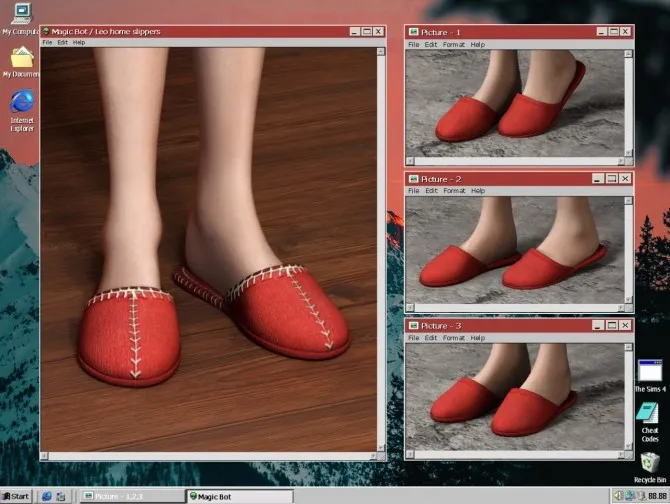Click the Picture - 2 title bar icon
The width and height of the screenshot is (670, 504).
(x=413, y=179)
